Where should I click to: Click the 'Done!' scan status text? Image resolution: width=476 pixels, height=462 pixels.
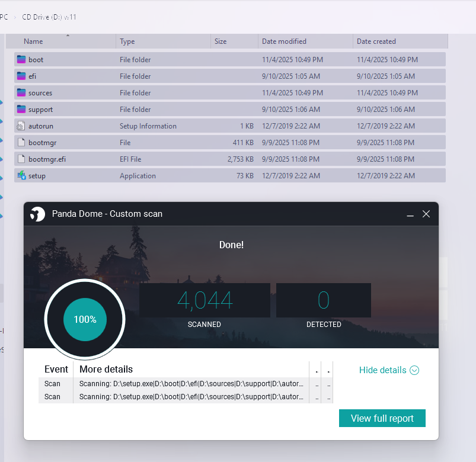[x=231, y=245]
